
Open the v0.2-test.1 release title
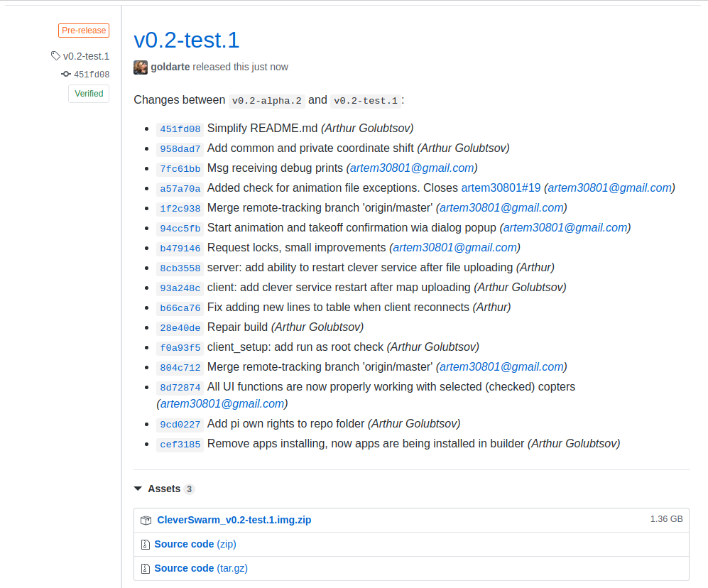tap(186, 40)
